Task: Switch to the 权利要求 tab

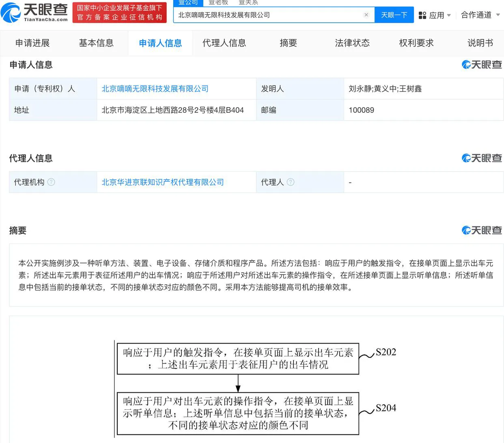Action: pyautogui.click(x=416, y=43)
